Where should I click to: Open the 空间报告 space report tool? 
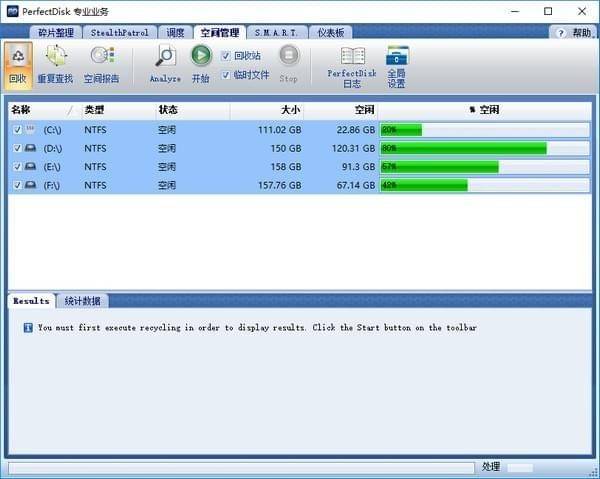[102, 55]
